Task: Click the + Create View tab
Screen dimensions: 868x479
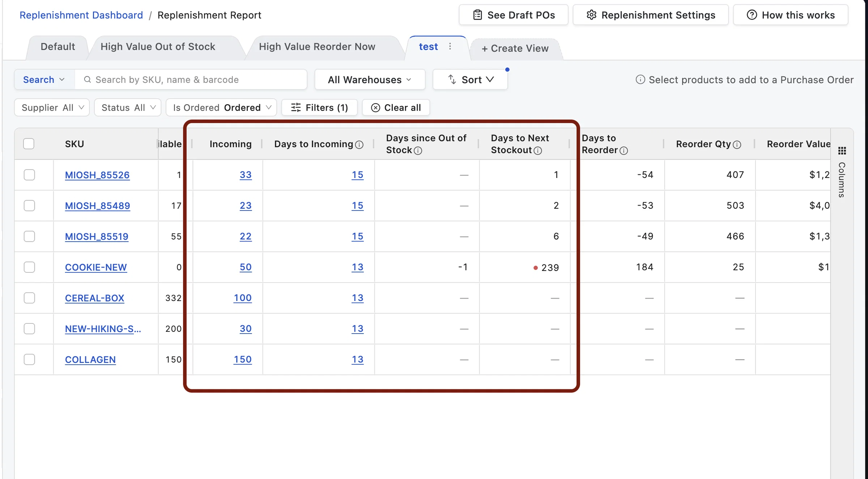Action: click(x=515, y=48)
